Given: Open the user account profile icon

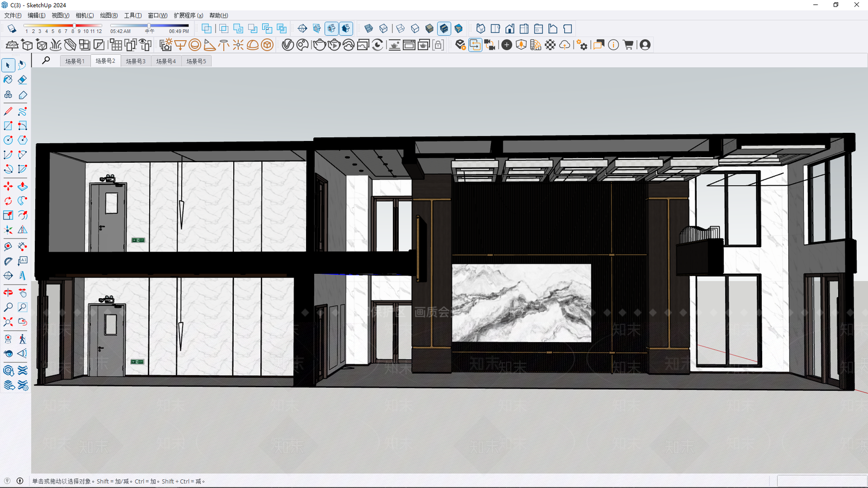Looking at the screenshot, I should pyautogui.click(x=645, y=45).
